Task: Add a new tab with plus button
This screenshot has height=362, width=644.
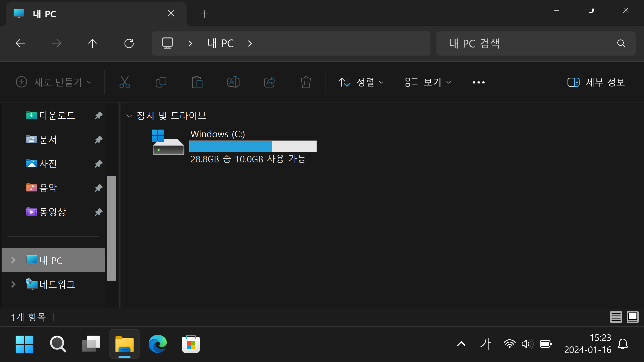Action: point(204,14)
